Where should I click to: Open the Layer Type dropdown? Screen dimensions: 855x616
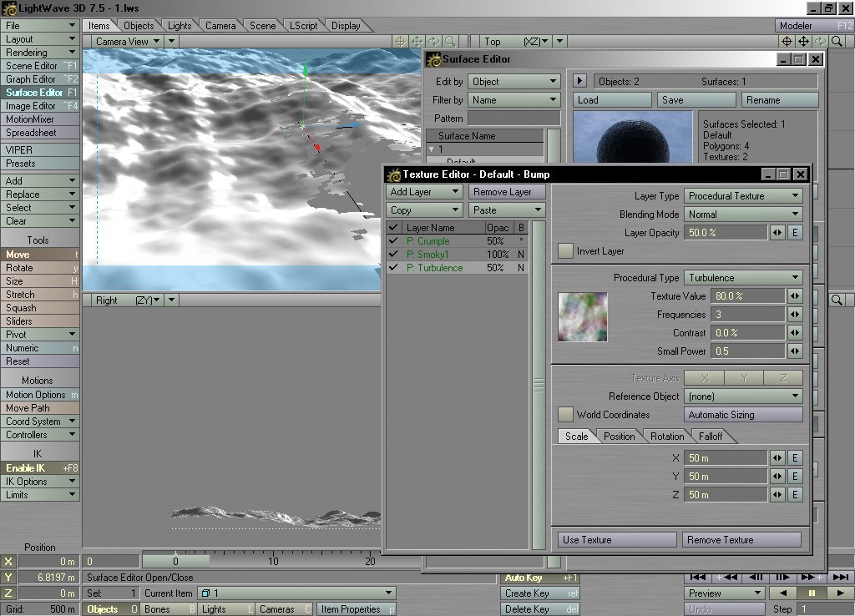[743, 195]
